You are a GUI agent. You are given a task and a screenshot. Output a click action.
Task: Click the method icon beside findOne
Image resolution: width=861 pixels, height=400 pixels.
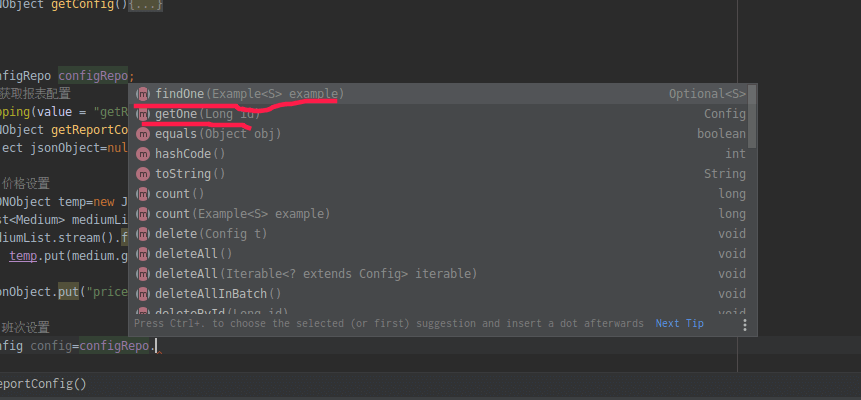(143, 94)
